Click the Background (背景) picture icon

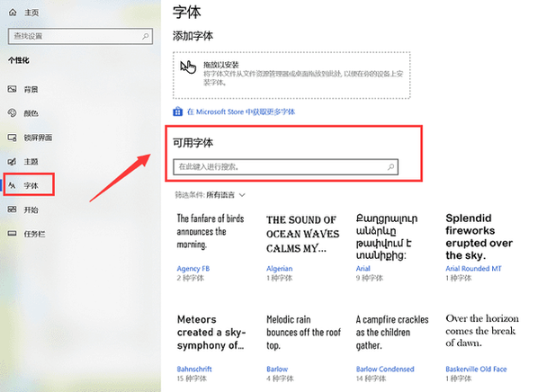pyautogui.click(x=11, y=90)
